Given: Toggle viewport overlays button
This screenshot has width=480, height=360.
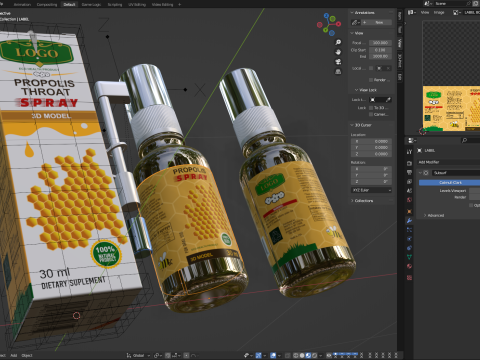Looking at the screenshot, I should 273,355.
